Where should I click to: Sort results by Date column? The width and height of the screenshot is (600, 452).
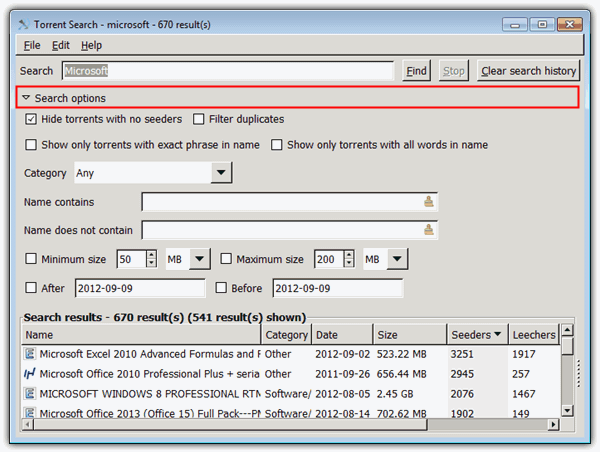coord(342,335)
